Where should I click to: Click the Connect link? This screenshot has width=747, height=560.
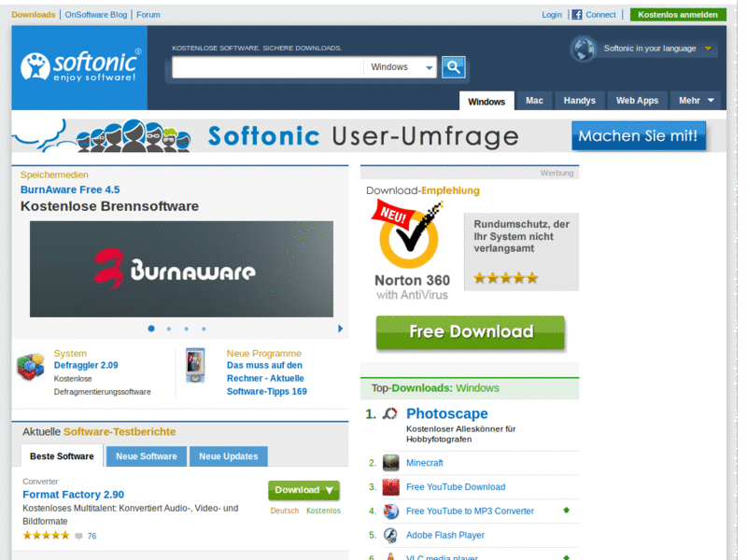[x=600, y=15]
